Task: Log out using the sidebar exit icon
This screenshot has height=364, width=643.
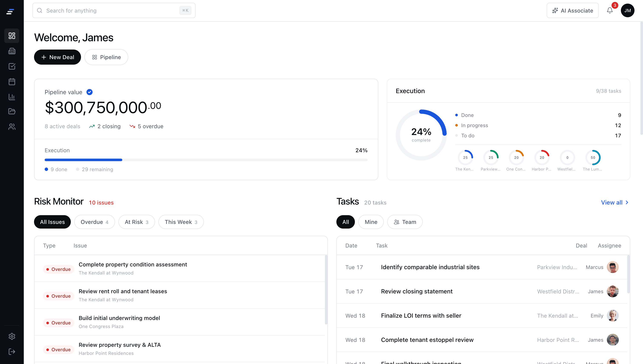Action: click(12, 351)
